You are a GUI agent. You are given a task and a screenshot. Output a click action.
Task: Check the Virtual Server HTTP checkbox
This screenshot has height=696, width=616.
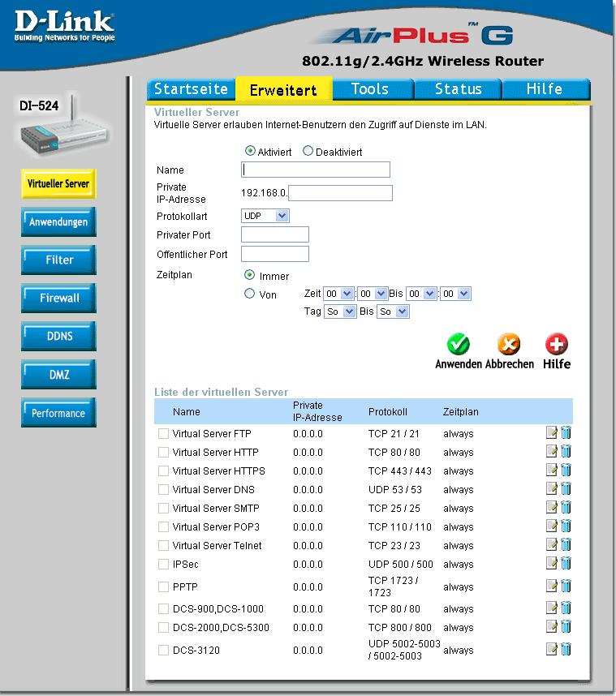pos(163,453)
